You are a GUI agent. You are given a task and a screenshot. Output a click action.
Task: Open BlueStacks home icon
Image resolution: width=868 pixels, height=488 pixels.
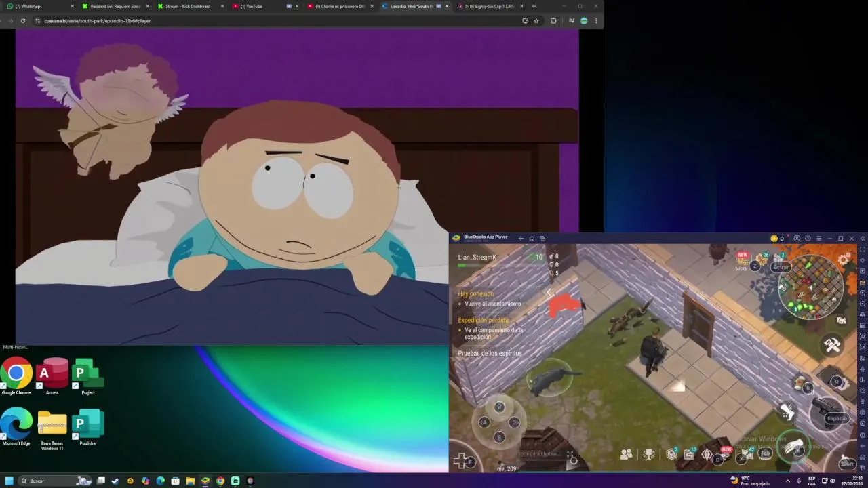pos(532,239)
